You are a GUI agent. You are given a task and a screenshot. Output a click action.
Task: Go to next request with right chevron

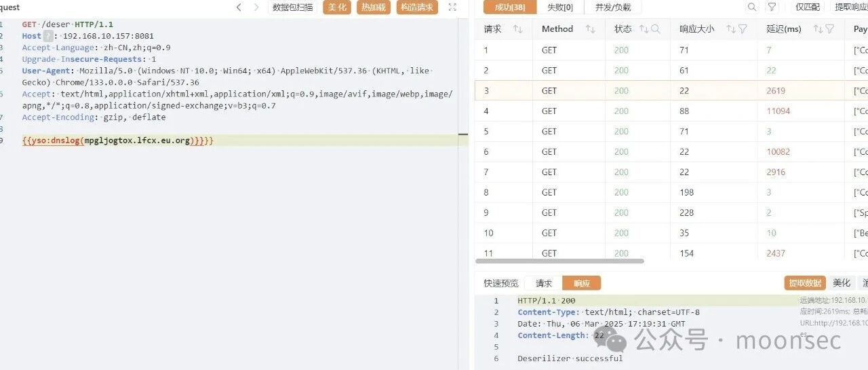point(256,7)
